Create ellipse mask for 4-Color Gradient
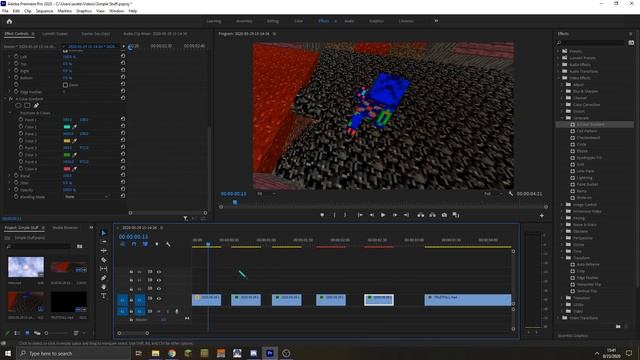 tap(18, 105)
